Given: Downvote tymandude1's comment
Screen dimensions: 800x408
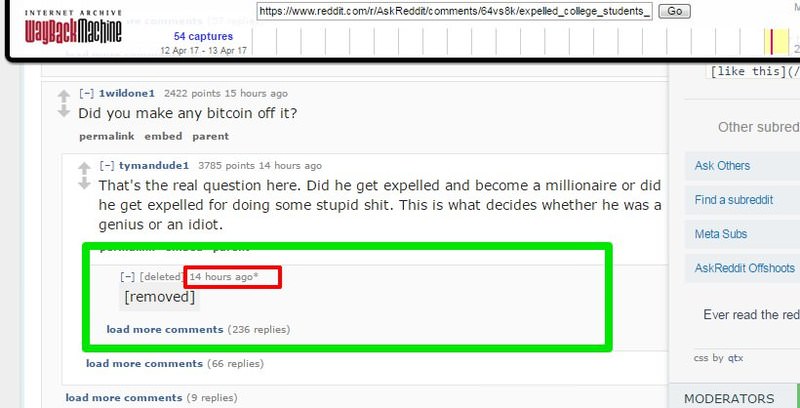Looking at the screenshot, I should tap(84, 183).
